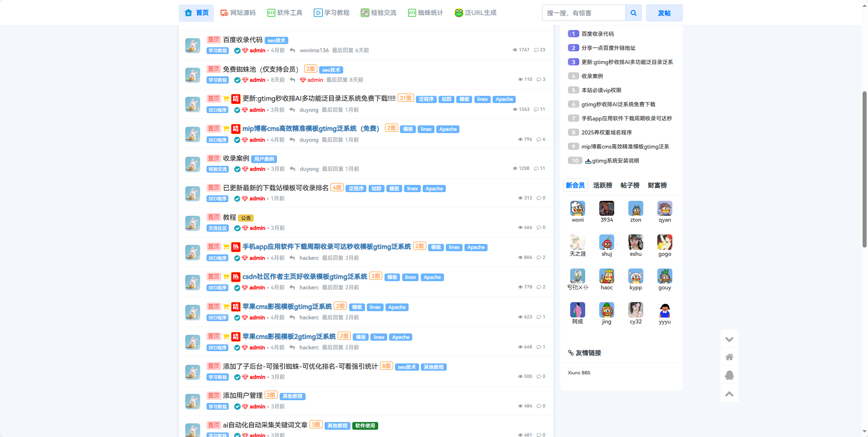Click the notification bell in floating sidebar
Image resolution: width=868 pixels, height=437 pixels.
729,375
